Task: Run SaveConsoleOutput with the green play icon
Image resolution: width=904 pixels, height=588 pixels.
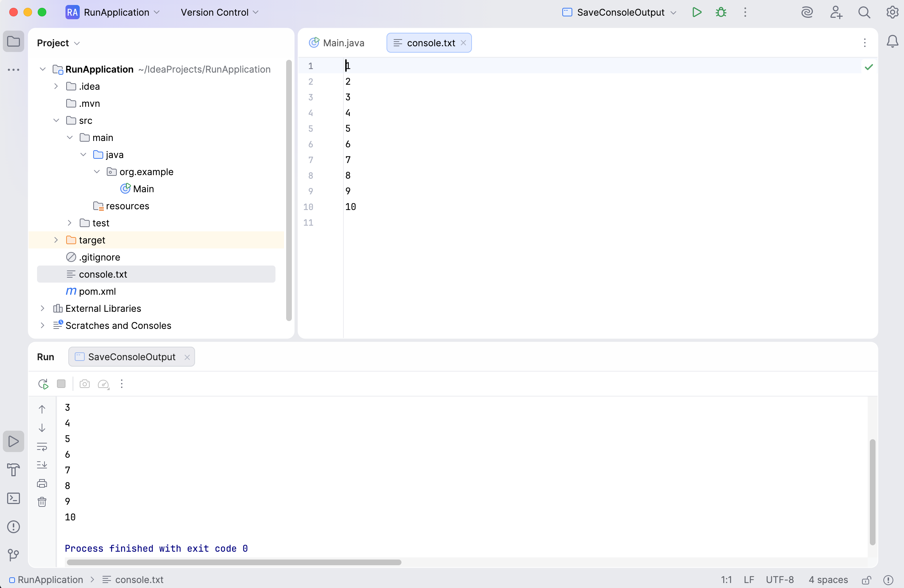Action: click(696, 12)
